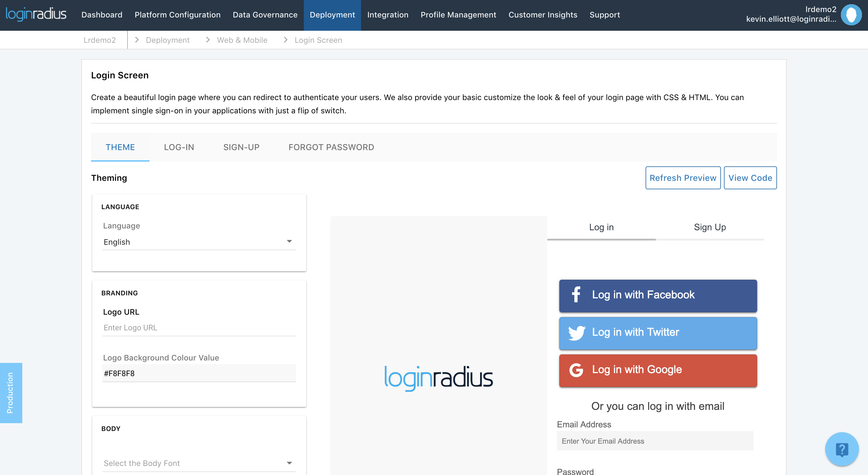
Task: Click the Twitter bird icon in the preview
Action: [576, 333]
